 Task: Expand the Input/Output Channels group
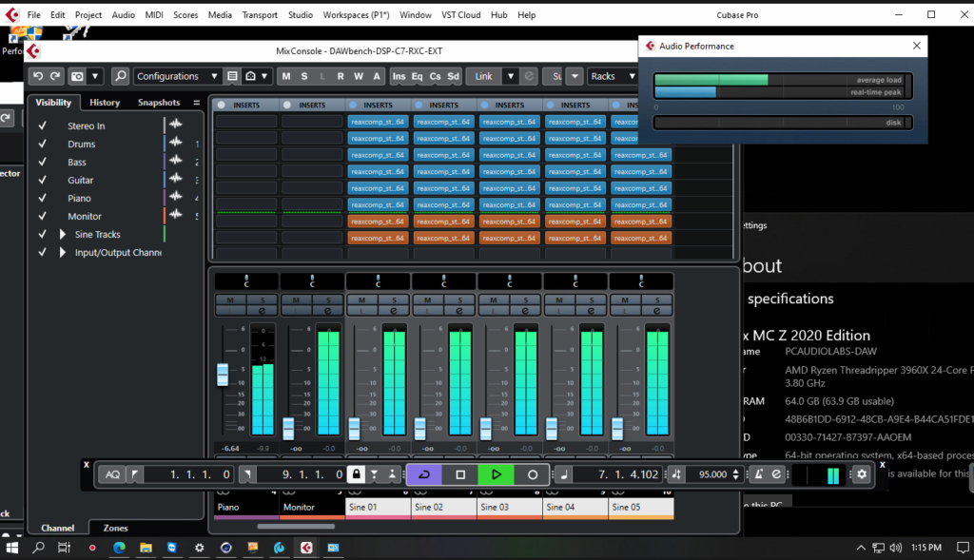(62, 252)
